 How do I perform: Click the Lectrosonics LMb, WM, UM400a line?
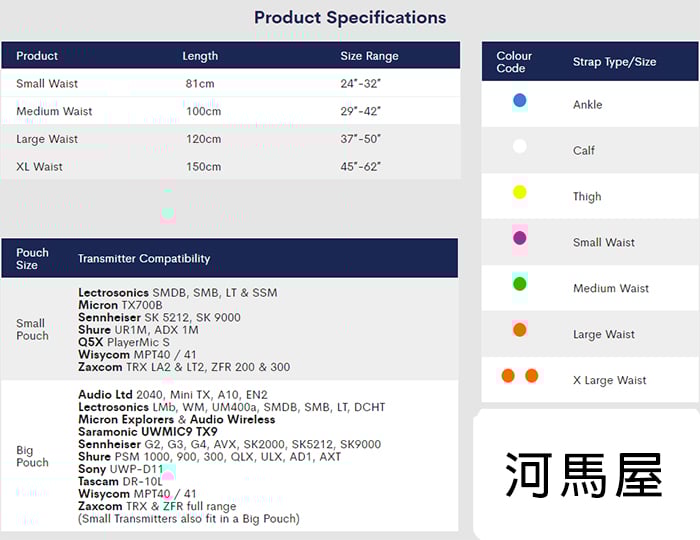point(232,407)
